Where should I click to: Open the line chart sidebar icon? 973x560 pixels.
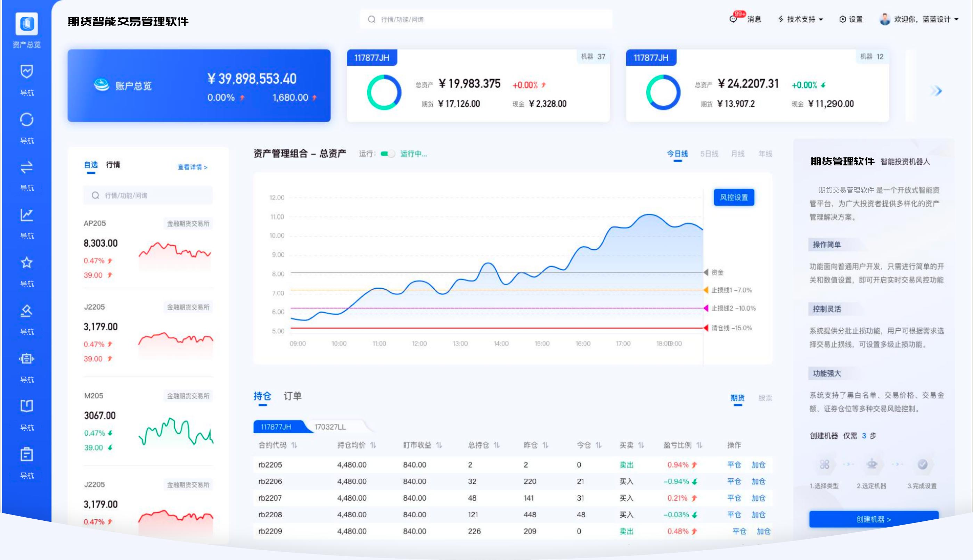click(26, 215)
